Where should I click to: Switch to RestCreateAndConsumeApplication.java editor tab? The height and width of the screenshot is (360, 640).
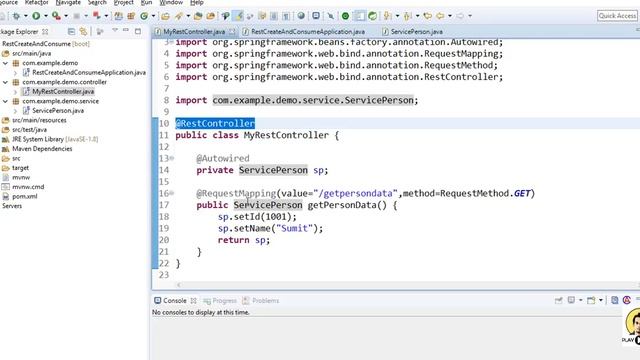point(304,31)
